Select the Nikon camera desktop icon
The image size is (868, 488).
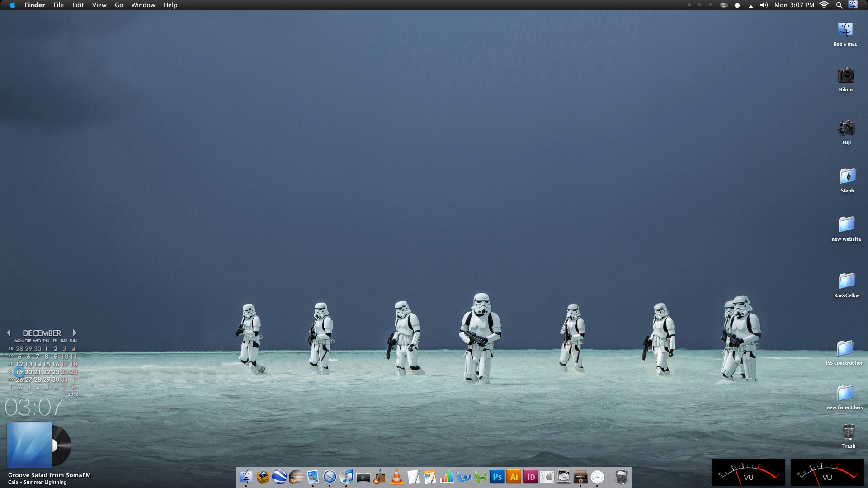click(845, 75)
